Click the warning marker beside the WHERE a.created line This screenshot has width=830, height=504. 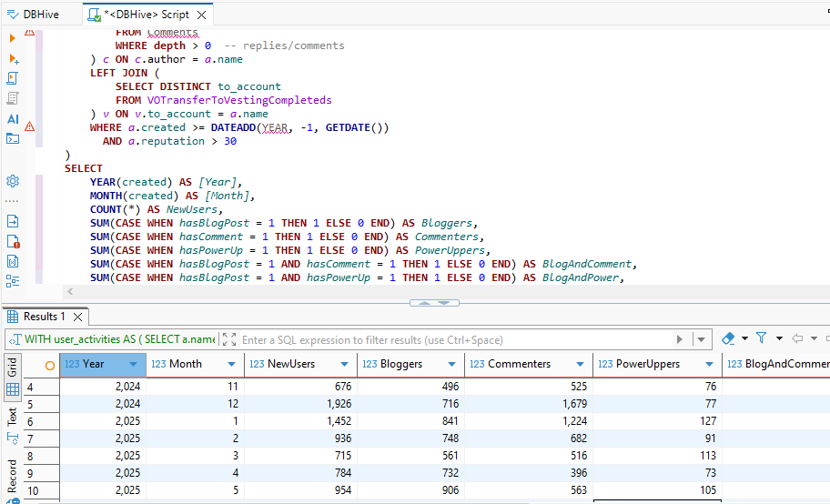pos(30,126)
